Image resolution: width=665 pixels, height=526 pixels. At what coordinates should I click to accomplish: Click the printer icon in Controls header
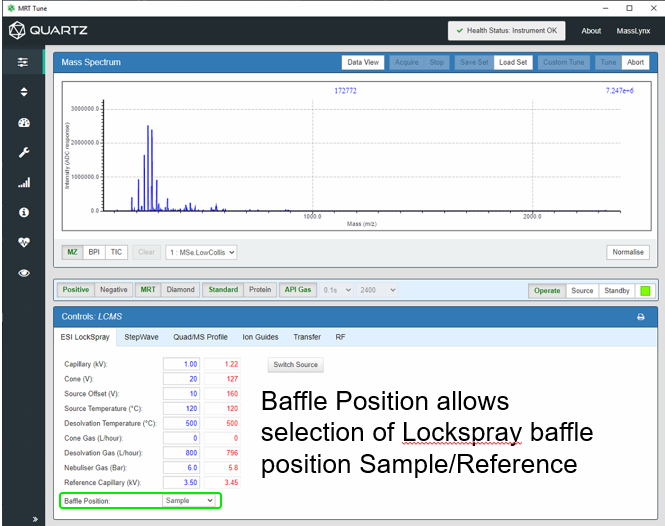pyautogui.click(x=641, y=316)
